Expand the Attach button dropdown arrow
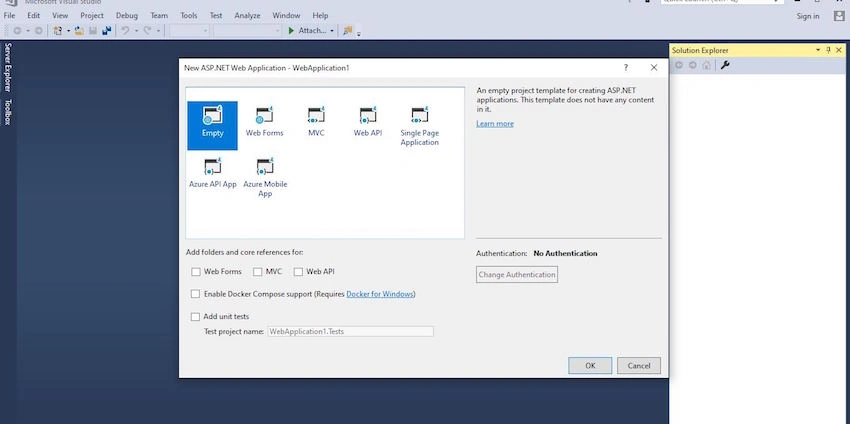The width and height of the screenshot is (850, 424). coord(332,31)
